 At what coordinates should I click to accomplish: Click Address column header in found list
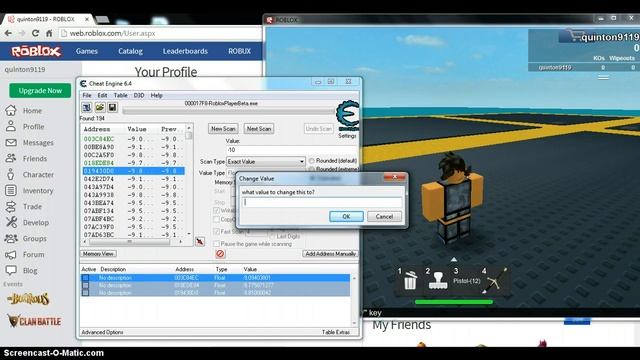97,129
